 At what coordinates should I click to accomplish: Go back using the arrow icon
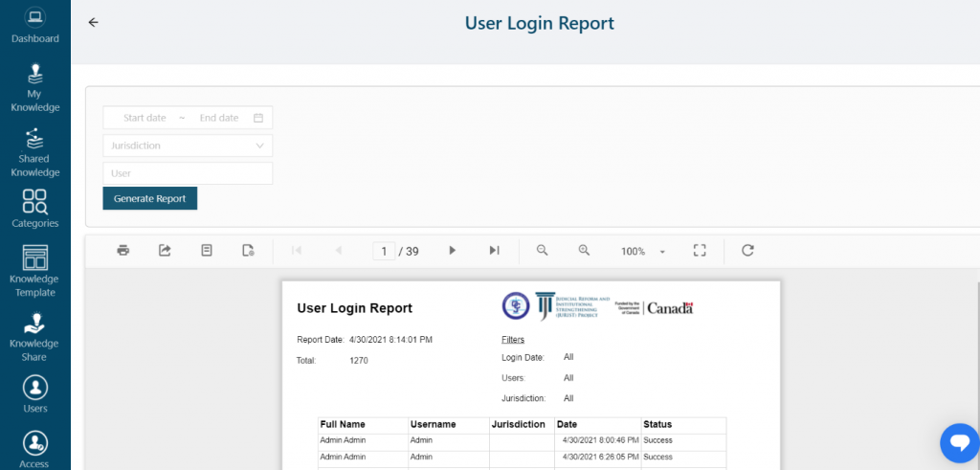point(93,23)
